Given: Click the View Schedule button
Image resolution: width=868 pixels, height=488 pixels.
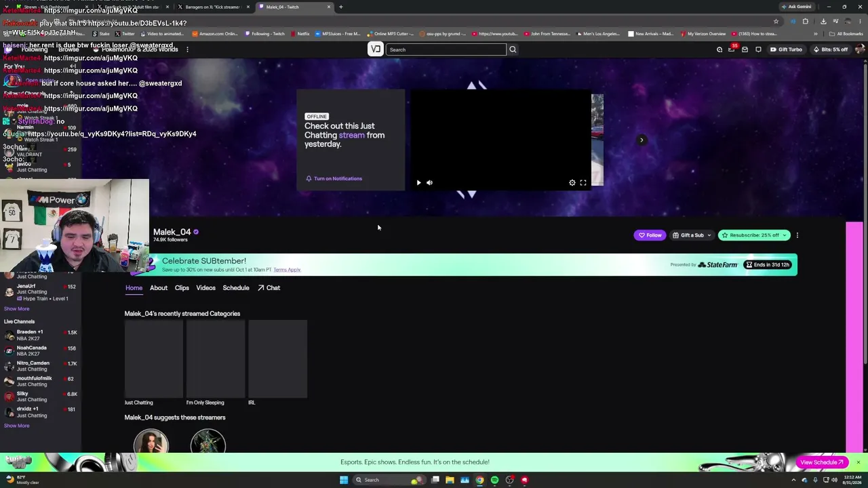Looking at the screenshot, I should 822,462.
